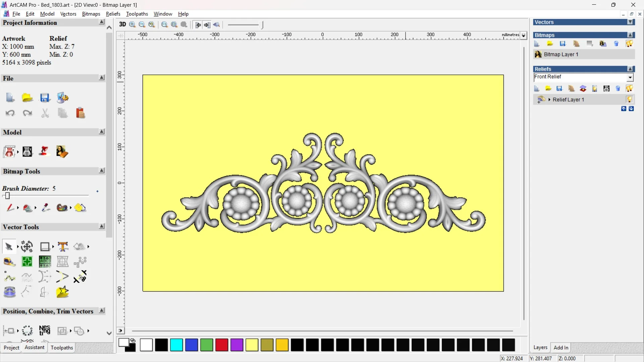Select the Paint brush tool
Viewport: 644px width, 362px height.
[x=10, y=208]
